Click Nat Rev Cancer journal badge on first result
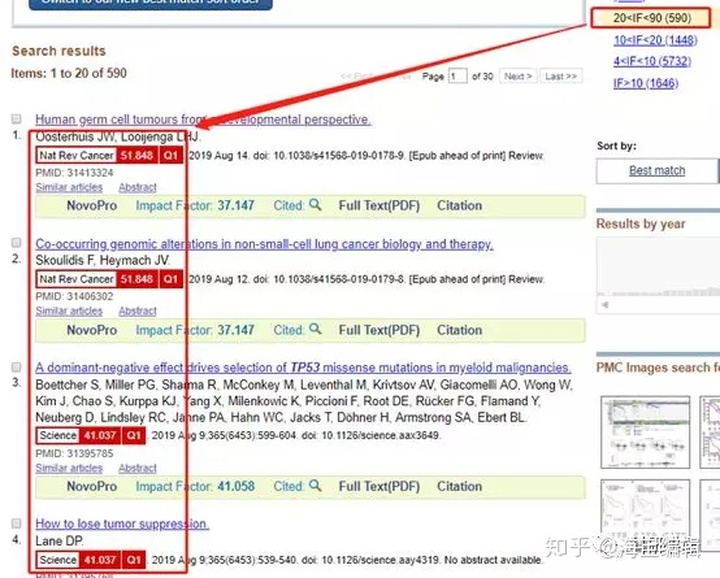This screenshot has height=578, width=720. pos(76,155)
